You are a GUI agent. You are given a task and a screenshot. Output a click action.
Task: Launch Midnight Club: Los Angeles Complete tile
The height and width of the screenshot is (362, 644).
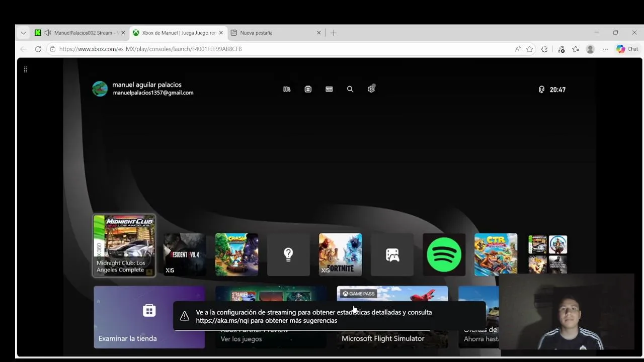[x=124, y=245]
